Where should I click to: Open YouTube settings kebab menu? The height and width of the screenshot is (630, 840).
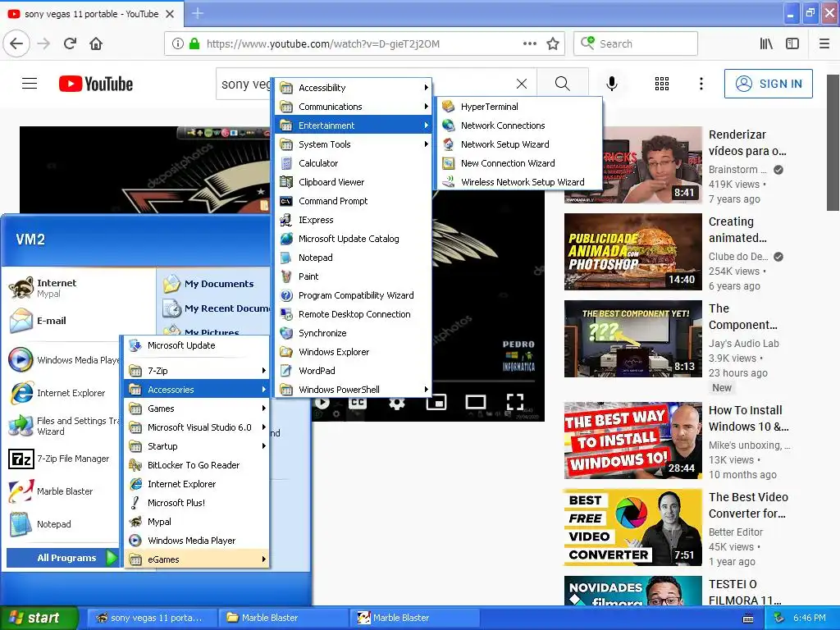click(x=701, y=84)
